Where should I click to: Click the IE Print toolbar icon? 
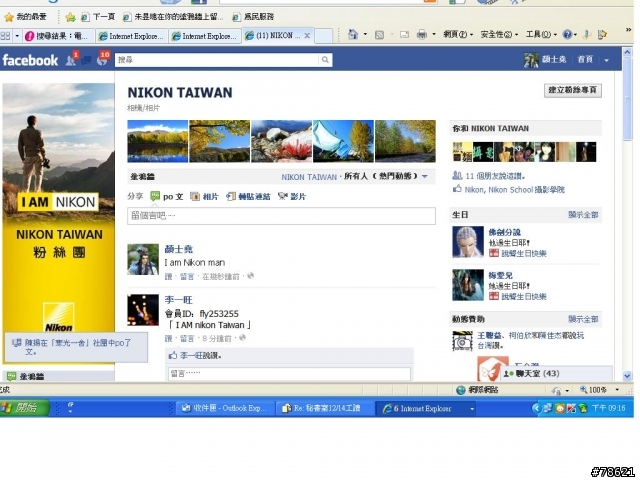click(x=421, y=35)
